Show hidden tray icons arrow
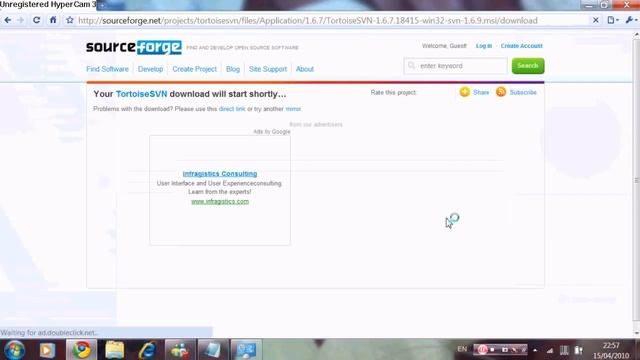Image resolution: width=640 pixels, height=360 pixels. tap(535, 350)
